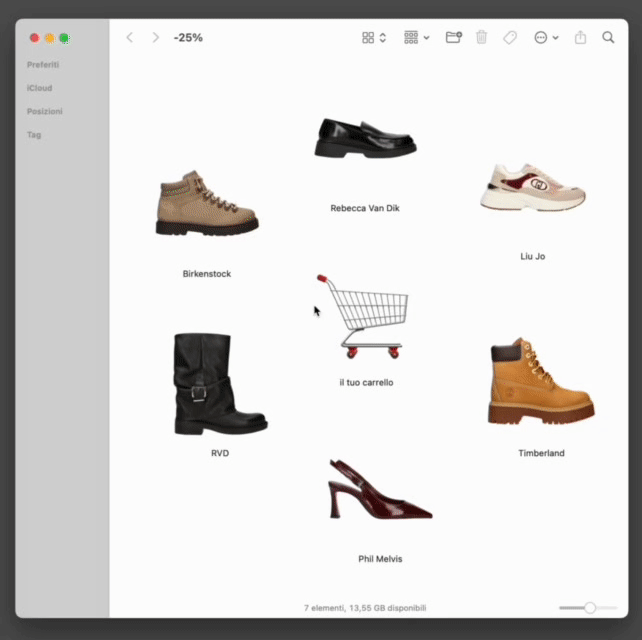This screenshot has width=642, height=640.
Task: Expand the group-by options dropdown
Action: click(416, 37)
